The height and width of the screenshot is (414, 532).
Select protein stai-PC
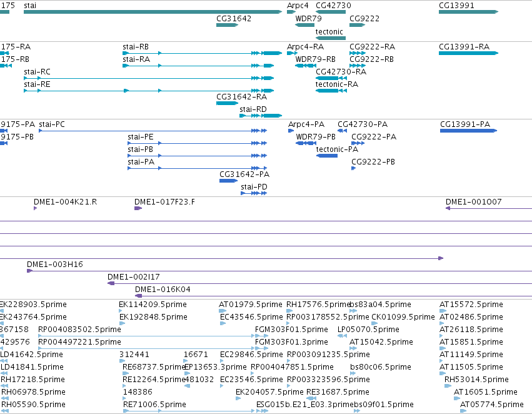(x=153, y=131)
